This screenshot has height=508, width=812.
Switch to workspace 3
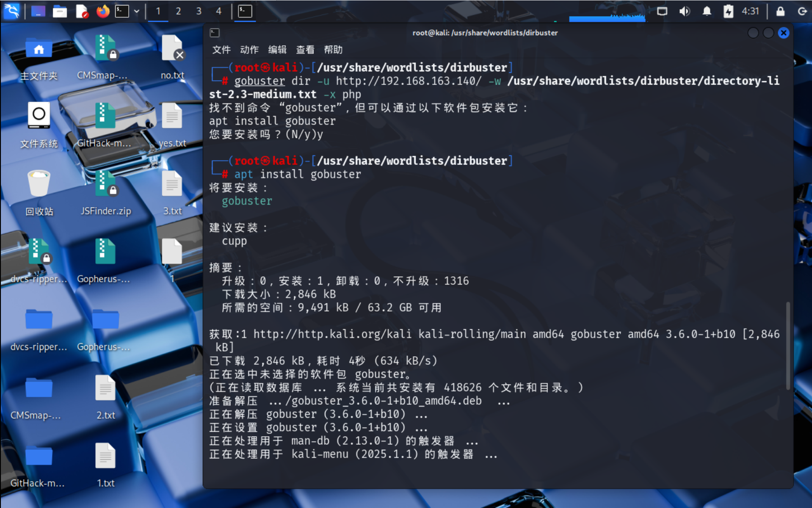(x=199, y=11)
